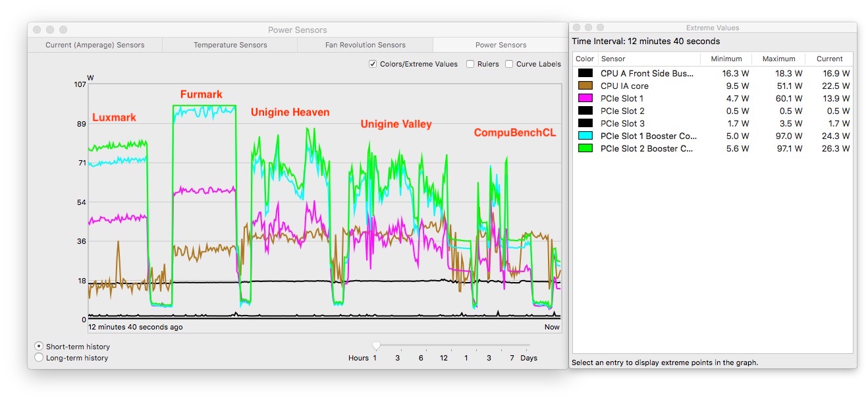Switch to Current (Amperage) Sensors tab
The image size is (868, 402).
(x=95, y=45)
